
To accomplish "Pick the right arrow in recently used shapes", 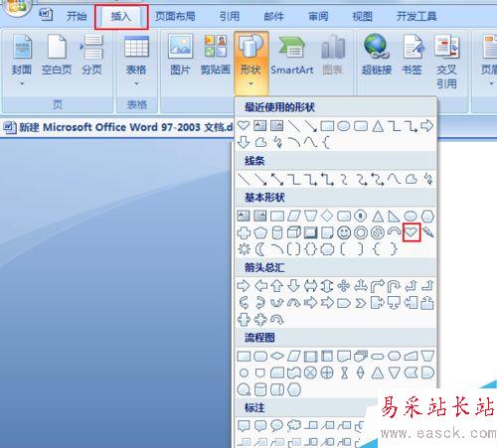I will click(426, 126).
